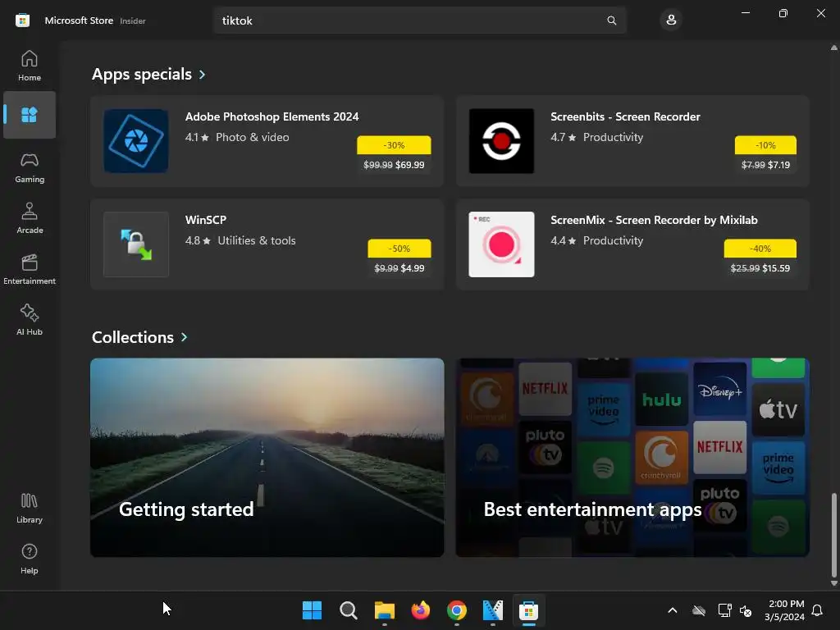Image resolution: width=840 pixels, height=630 pixels.
Task: Open the Apps specials heading
Action: click(x=141, y=74)
